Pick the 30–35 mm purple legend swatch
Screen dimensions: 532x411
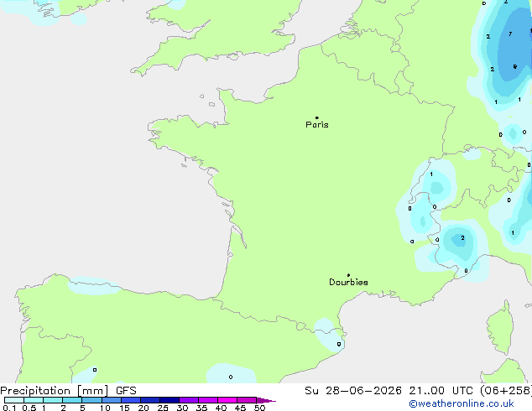point(189,400)
